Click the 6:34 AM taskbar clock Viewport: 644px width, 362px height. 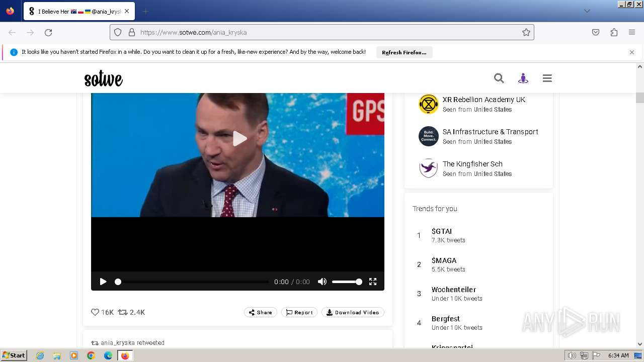point(618,355)
